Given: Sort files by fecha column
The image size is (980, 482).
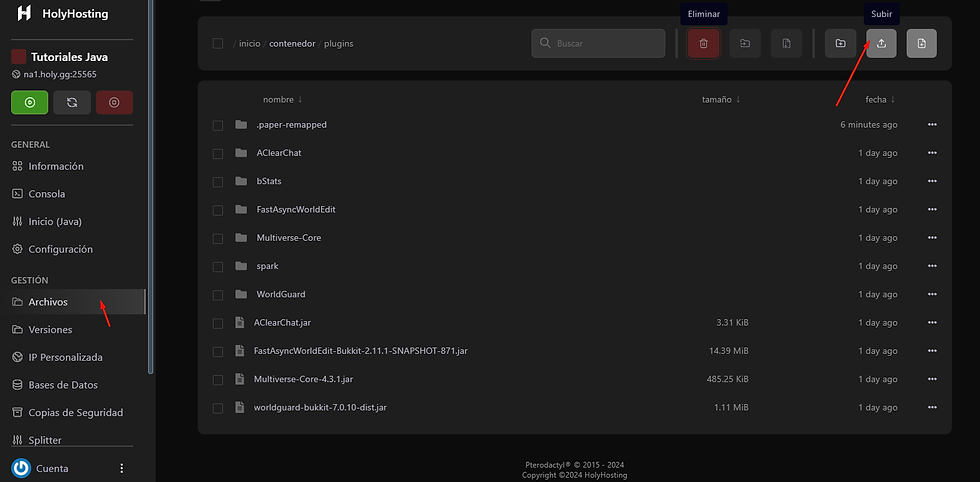Looking at the screenshot, I should coord(880,99).
